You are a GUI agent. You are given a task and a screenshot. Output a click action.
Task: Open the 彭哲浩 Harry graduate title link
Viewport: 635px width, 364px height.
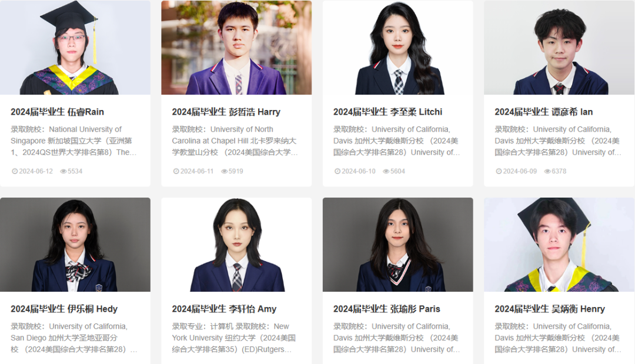tap(226, 112)
